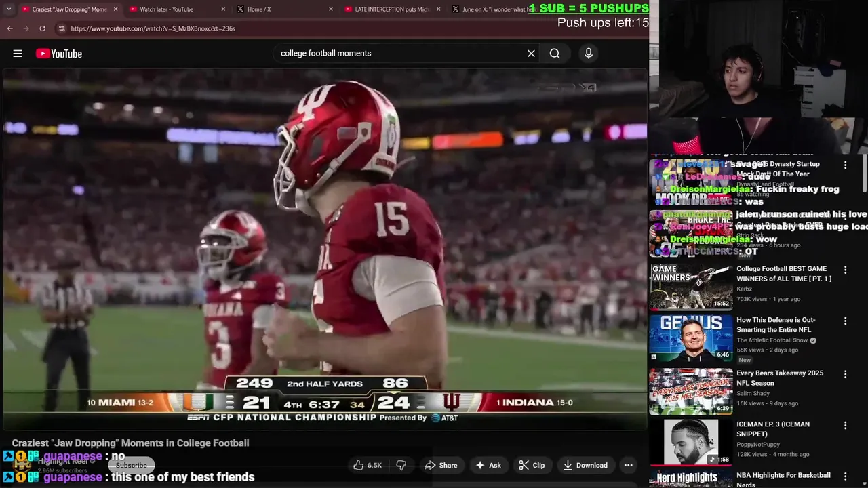Close the 'Watch later - YouTube' tab

point(224,9)
